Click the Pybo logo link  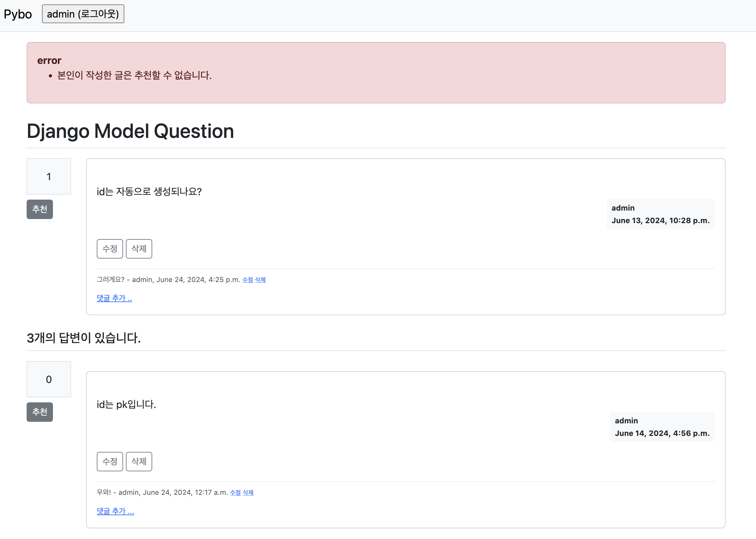pos(18,14)
